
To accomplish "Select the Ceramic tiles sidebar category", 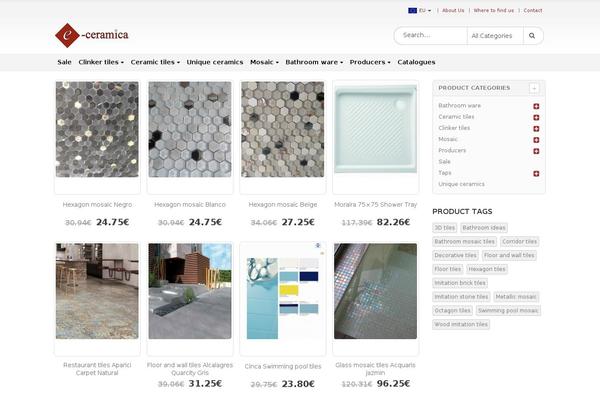I will pyautogui.click(x=456, y=117).
